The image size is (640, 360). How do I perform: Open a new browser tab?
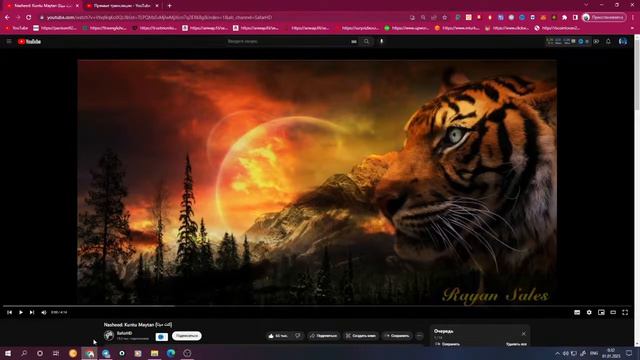coord(169,6)
